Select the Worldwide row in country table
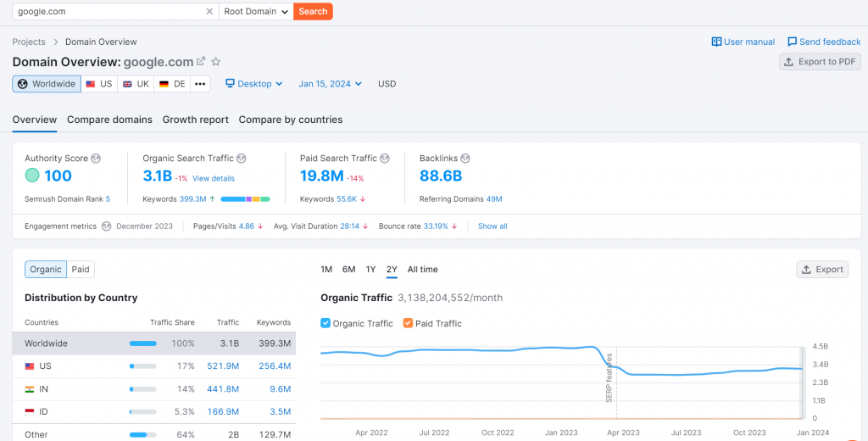Viewport: 868px width, 441px height. tap(154, 343)
